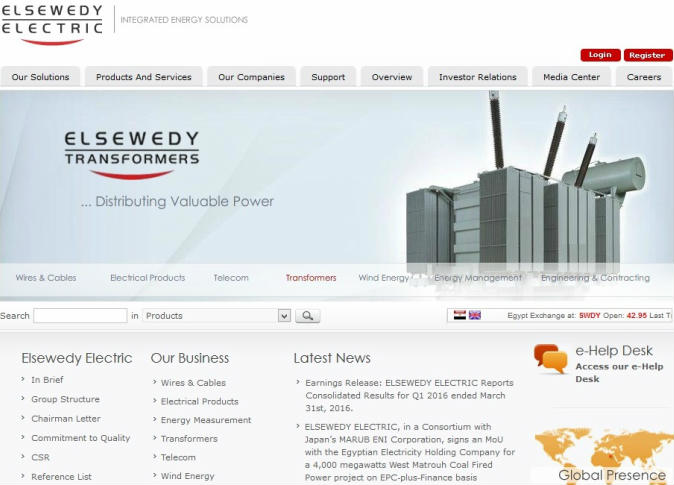Switch language with the Egyptian flag

pyautogui.click(x=460, y=315)
